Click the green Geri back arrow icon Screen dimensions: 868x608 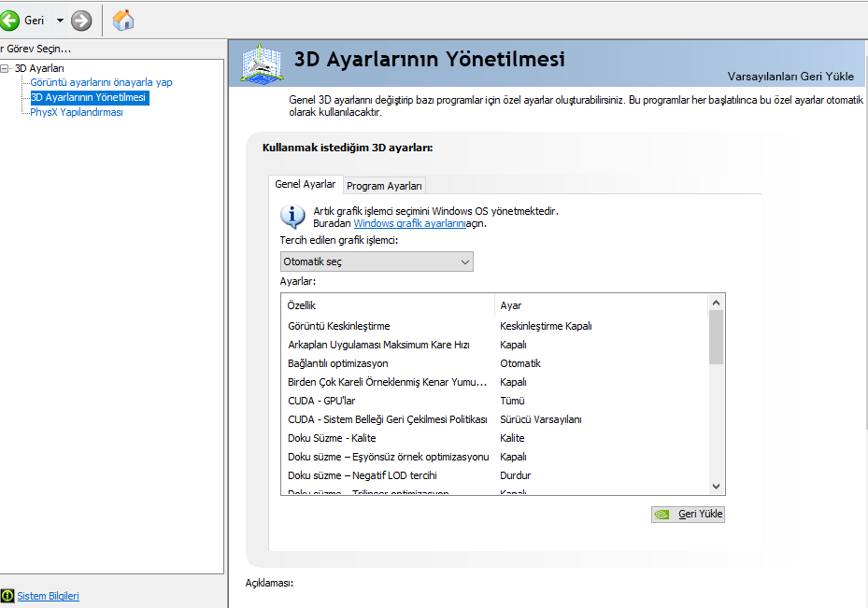coord(8,21)
